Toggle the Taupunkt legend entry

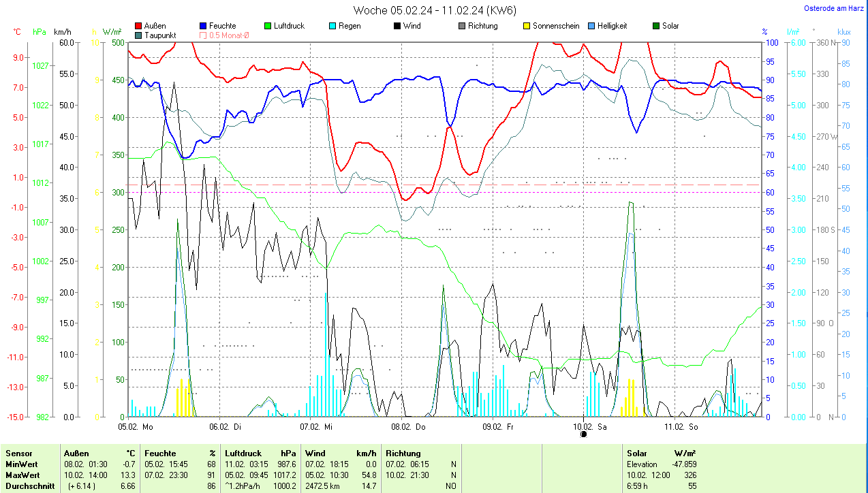point(139,35)
